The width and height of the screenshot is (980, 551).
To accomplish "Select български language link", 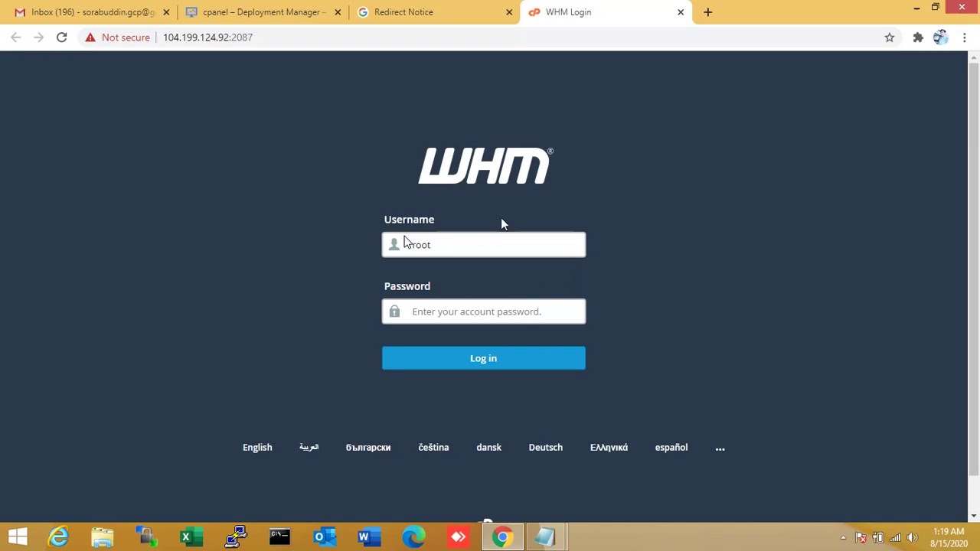I will coord(368,448).
